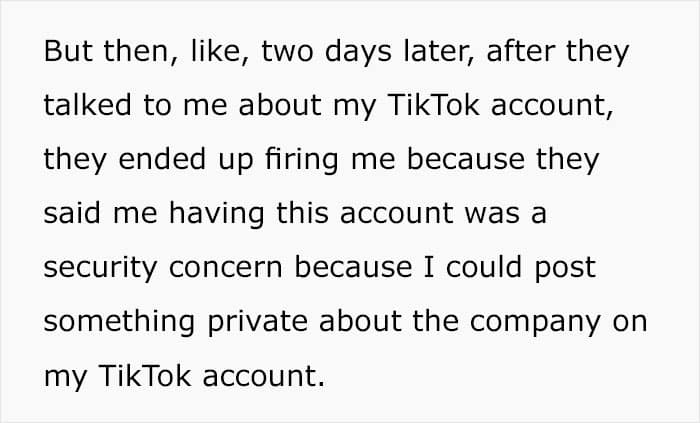Screen dimensions: 700x423
Task: Click the word "could" in the fifth line
Action: [x=484, y=267]
